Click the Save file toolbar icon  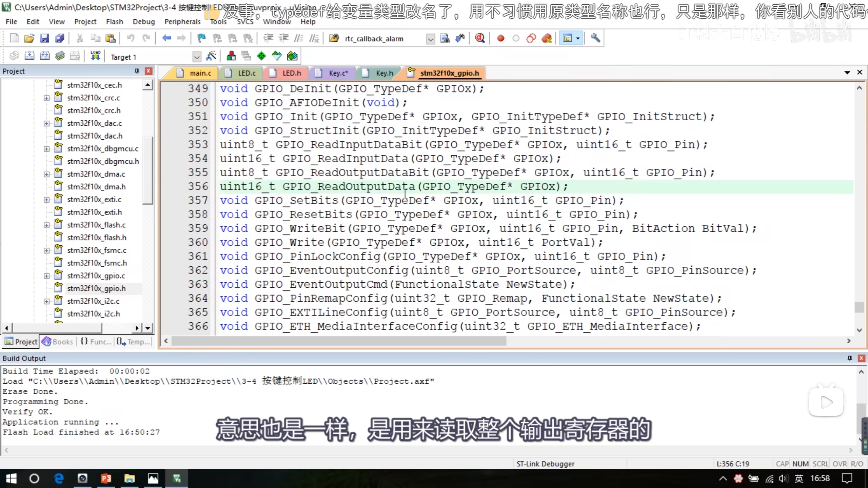click(44, 38)
